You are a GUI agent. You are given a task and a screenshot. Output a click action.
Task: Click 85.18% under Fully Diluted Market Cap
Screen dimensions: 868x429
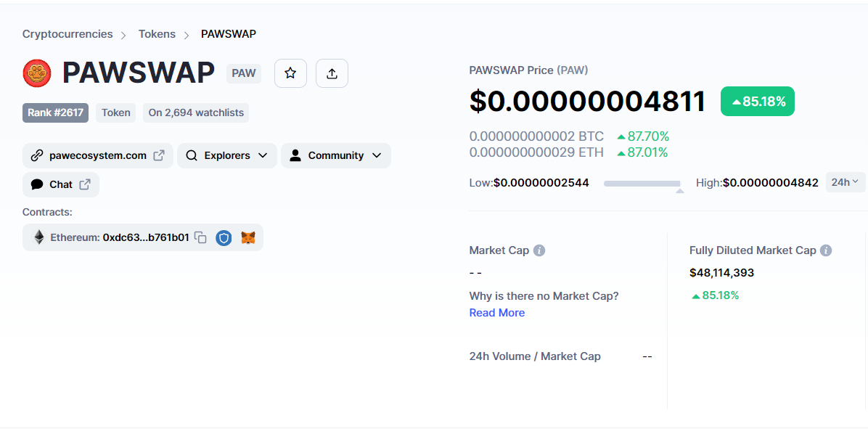click(715, 295)
